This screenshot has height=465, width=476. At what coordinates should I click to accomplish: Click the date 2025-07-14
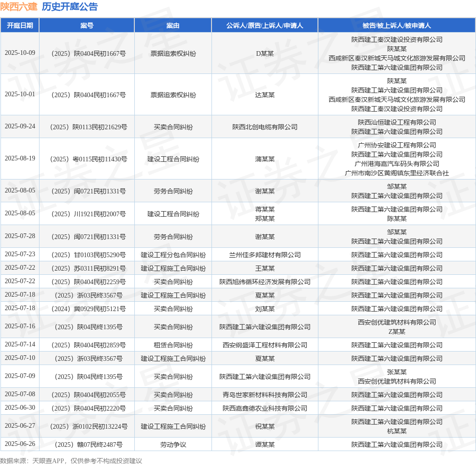pos(20,345)
